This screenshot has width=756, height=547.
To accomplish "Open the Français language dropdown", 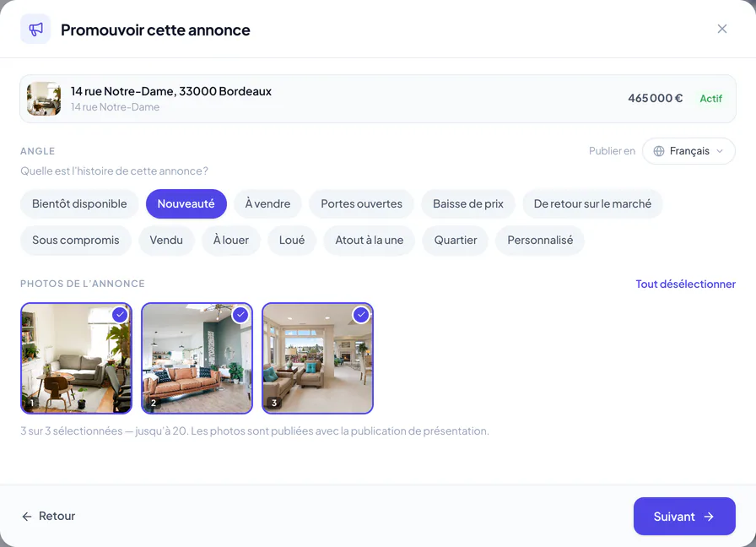I will tap(688, 151).
